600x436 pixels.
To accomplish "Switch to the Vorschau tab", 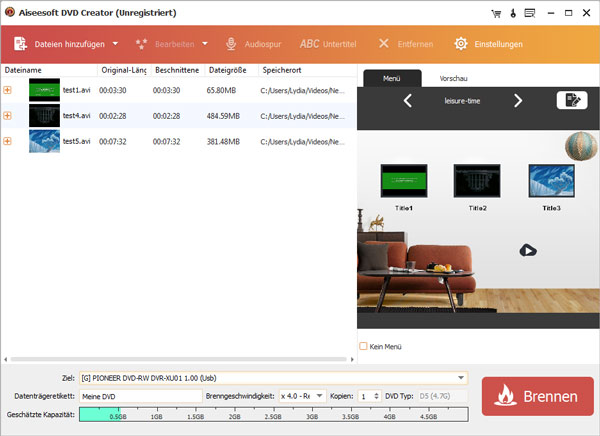I will 453,78.
